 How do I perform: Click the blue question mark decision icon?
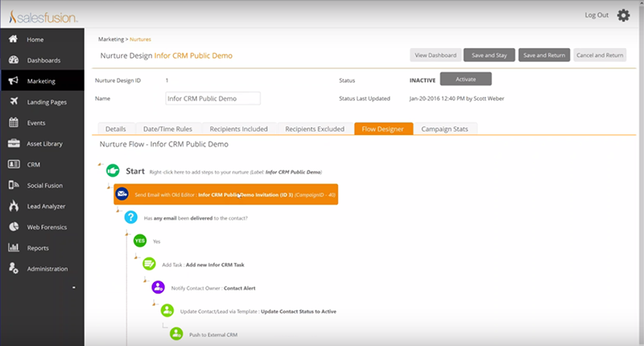(x=131, y=217)
